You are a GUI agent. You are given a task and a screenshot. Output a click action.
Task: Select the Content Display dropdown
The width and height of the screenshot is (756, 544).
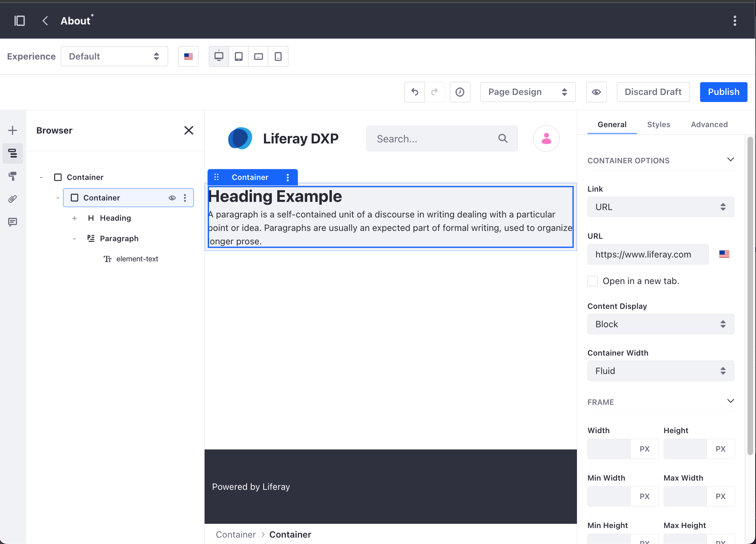661,324
